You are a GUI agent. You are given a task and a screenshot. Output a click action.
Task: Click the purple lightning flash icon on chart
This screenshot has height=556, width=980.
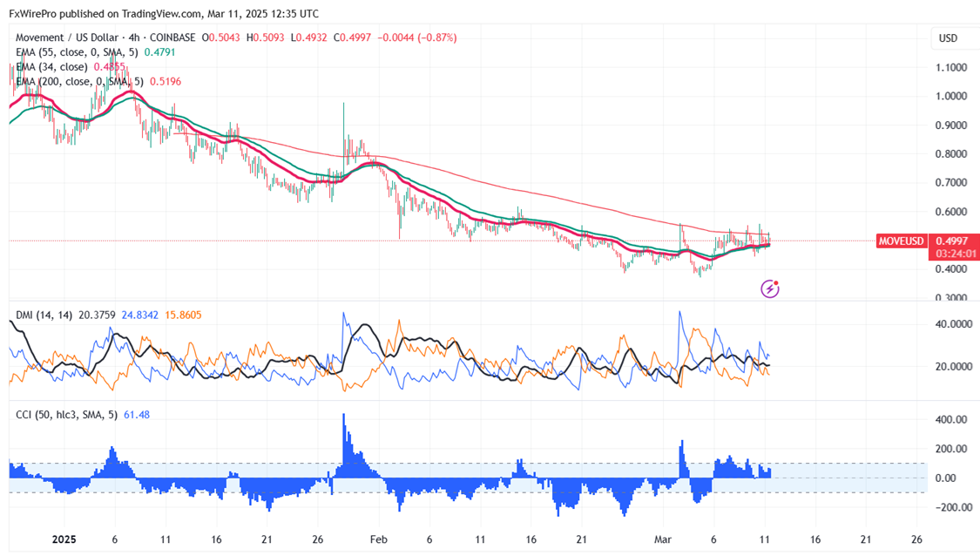pyautogui.click(x=769, y=288)
